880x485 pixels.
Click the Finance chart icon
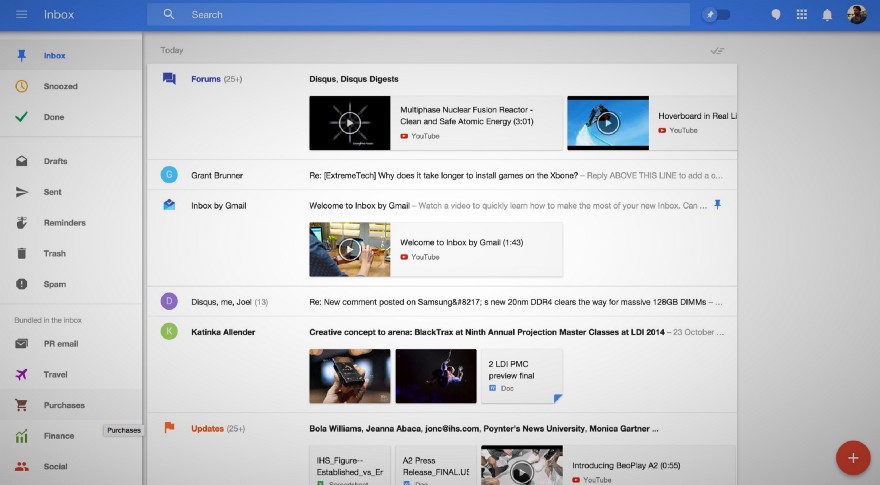21,436
